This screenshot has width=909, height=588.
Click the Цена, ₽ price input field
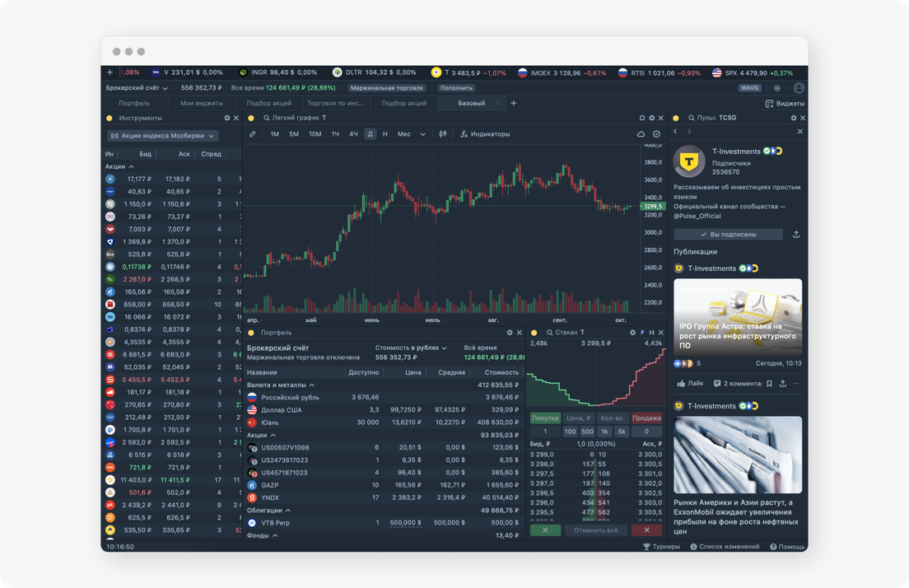[x=578, y=418]
